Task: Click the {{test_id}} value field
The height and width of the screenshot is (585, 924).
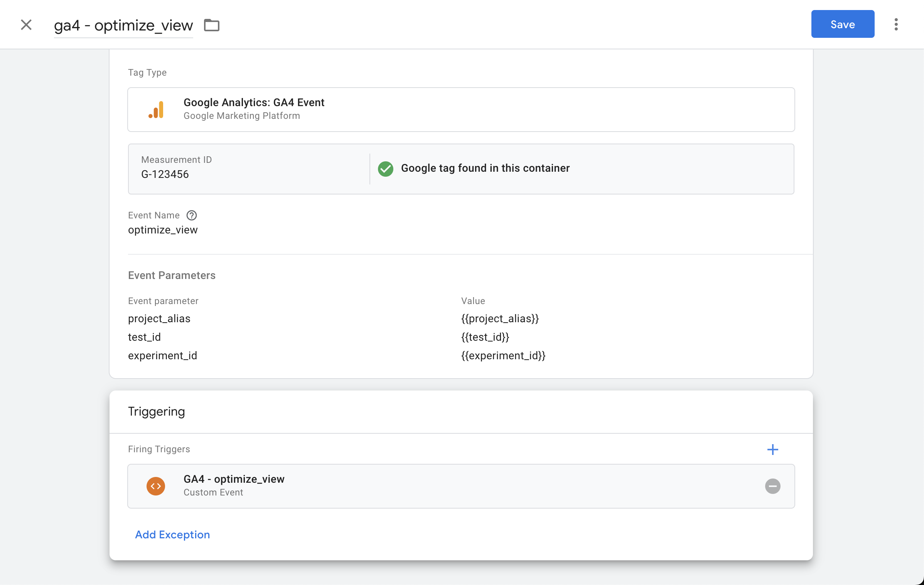Action: [485, 337]
